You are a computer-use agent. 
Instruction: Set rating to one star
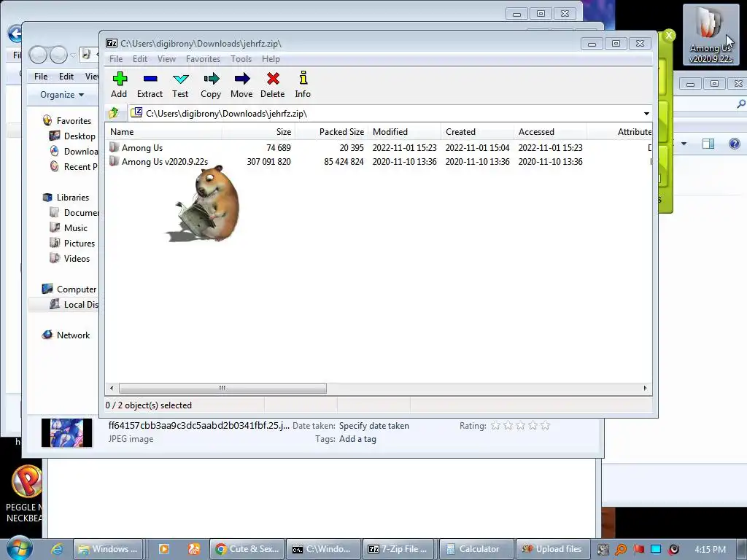[x=495, y=425]
